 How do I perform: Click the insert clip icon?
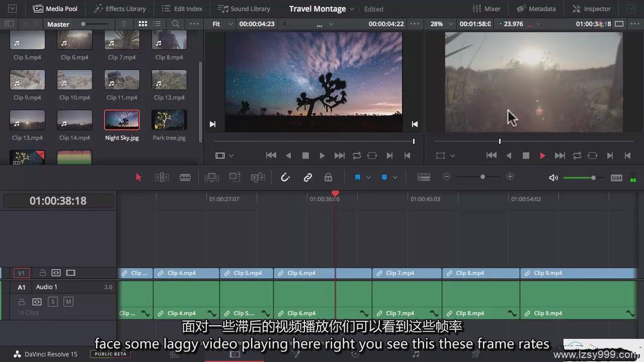tap(212, 177)
